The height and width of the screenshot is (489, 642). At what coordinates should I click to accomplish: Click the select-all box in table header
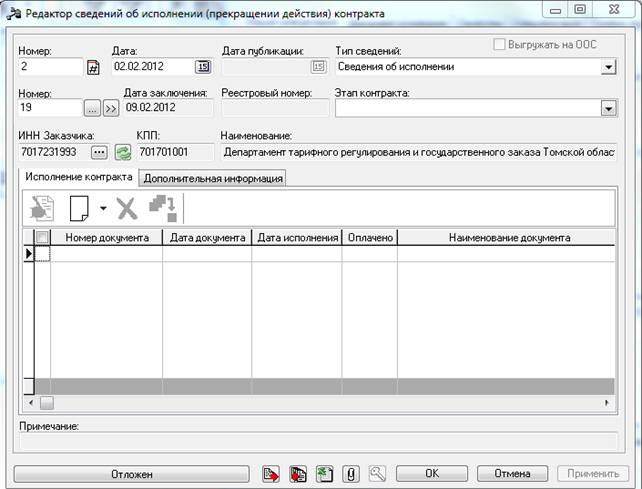[43, 238]
